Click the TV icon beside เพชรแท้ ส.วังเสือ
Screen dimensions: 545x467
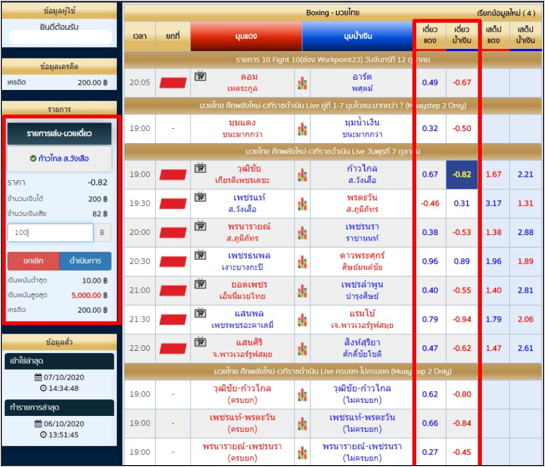tap(200, 197)
